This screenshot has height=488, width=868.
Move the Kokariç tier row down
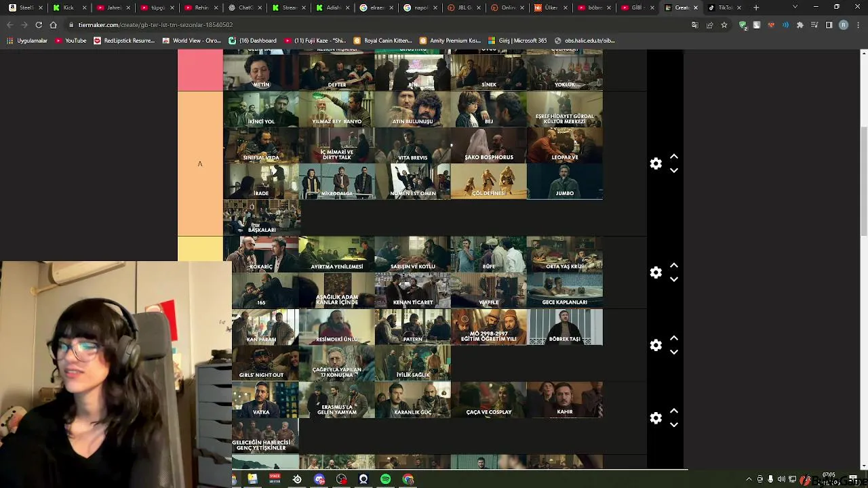(x=674, y=279)
